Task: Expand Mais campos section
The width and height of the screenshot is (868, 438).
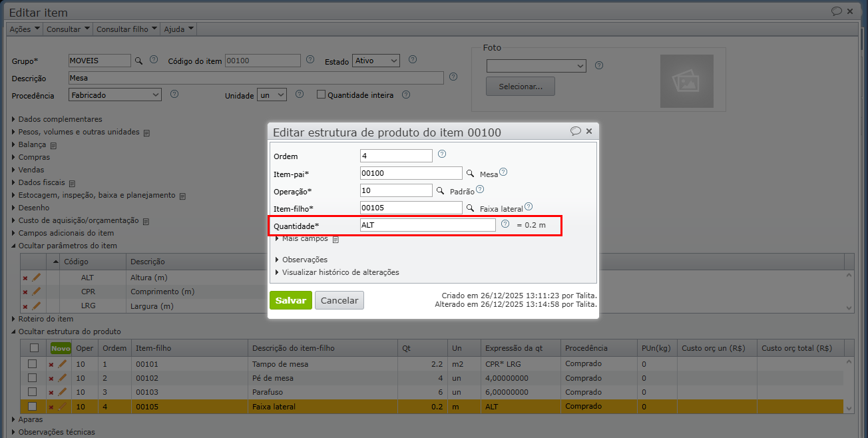Action: 304,238
